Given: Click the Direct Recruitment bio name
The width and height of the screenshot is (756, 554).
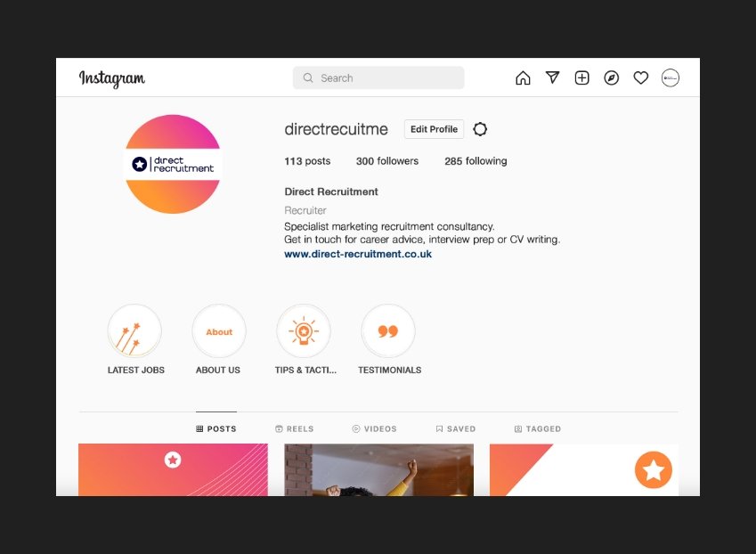Looking at the screenshot, I should (331, 191).
